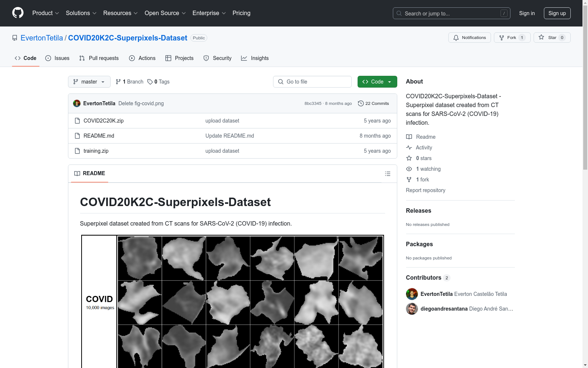Open the GitHub homepage logo
Image resolution: width=588 pixels, height=368 pixels.
point(18,13)
